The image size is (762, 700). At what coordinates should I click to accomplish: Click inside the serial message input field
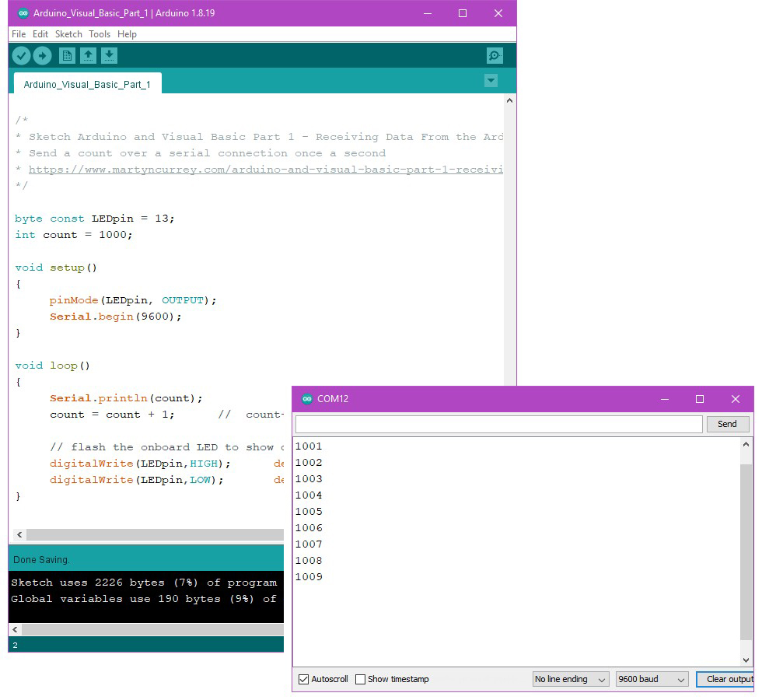pyautogui.click(x=498, y=423)
